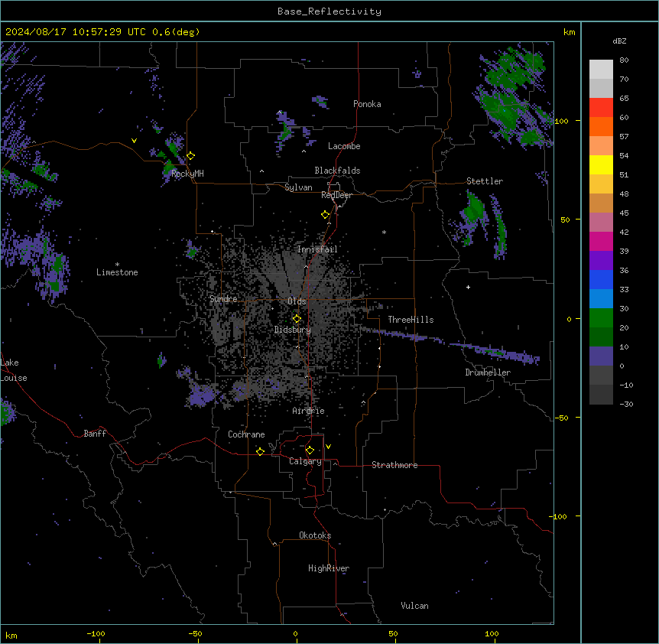Screen dimensions: 659x644
Task: Click the Stettler label
Action: point(485,181)
